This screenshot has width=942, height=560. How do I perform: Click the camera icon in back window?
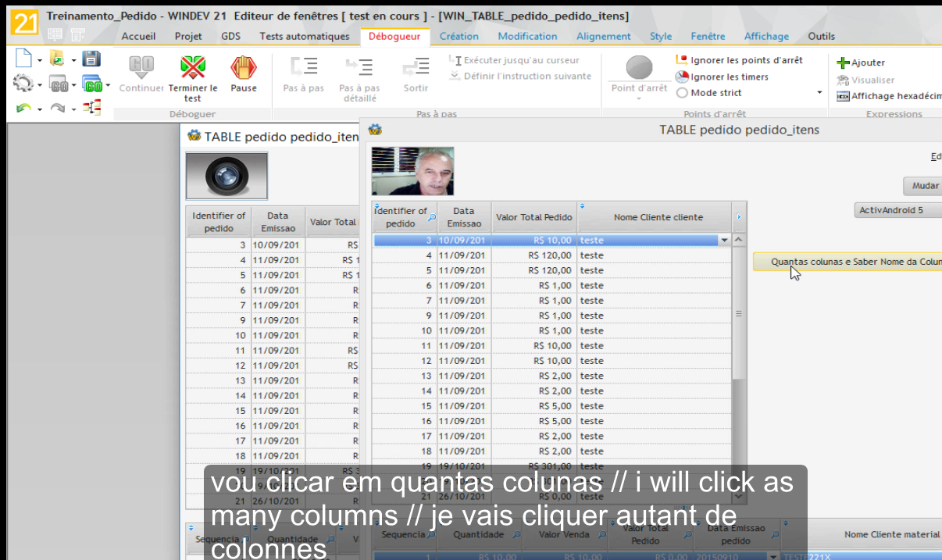(x=227, y=176)
